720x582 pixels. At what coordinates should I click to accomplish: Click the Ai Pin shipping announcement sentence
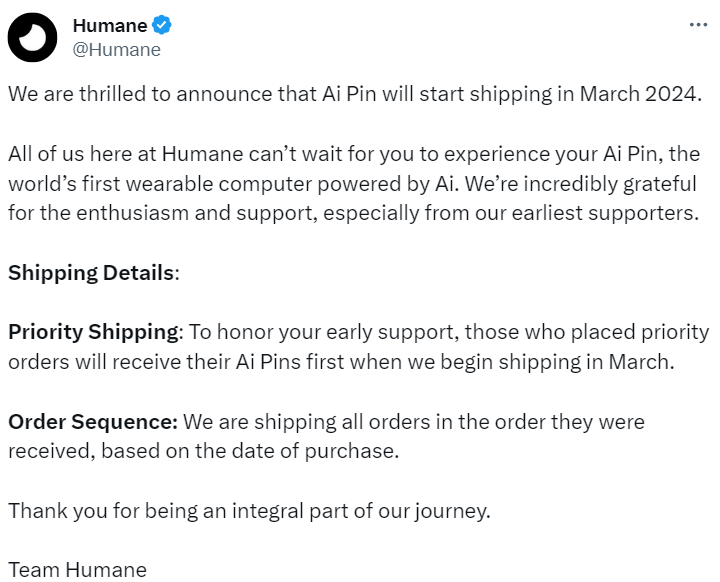pyautogui.click(x=355, y=94)
